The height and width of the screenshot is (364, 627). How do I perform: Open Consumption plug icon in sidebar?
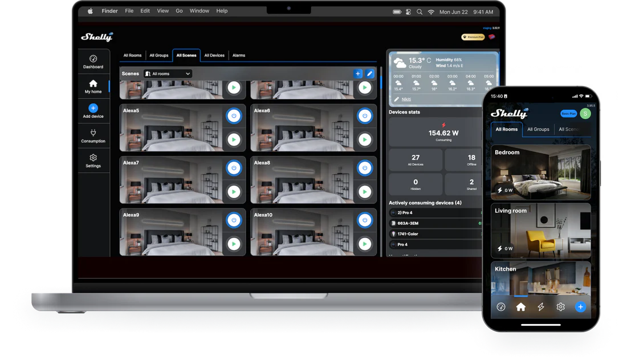(x=93, y=133)
